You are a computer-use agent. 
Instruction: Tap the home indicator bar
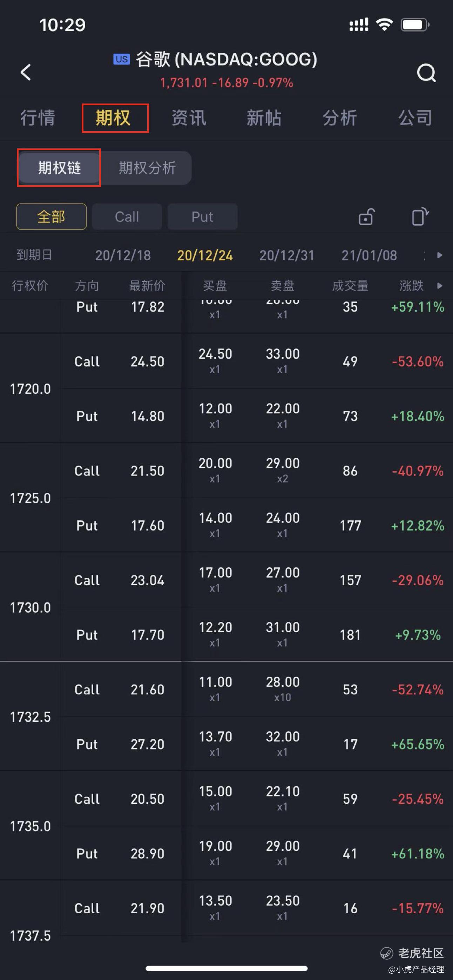point(226,968)
